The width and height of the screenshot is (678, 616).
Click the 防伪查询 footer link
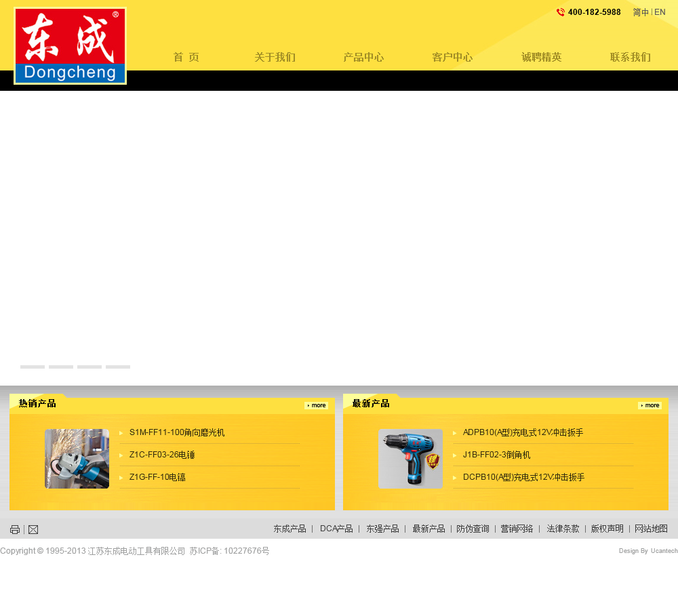click(x=473, y=529)
